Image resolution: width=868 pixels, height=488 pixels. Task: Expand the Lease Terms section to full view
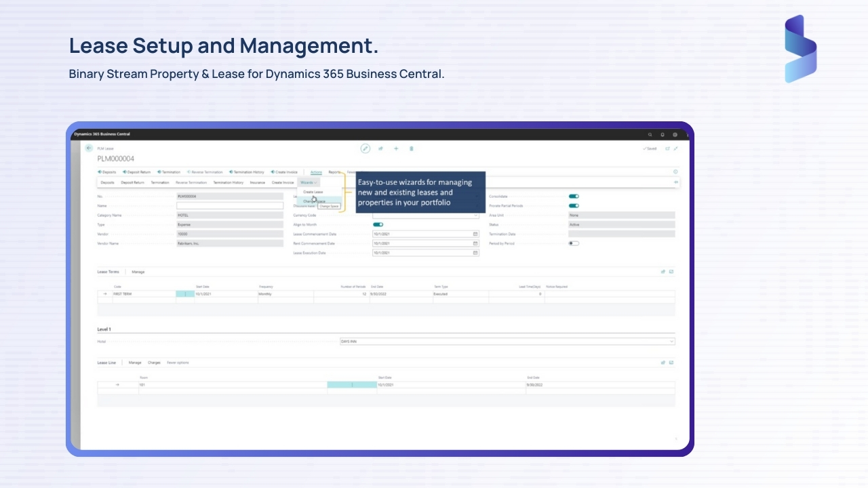671,272
